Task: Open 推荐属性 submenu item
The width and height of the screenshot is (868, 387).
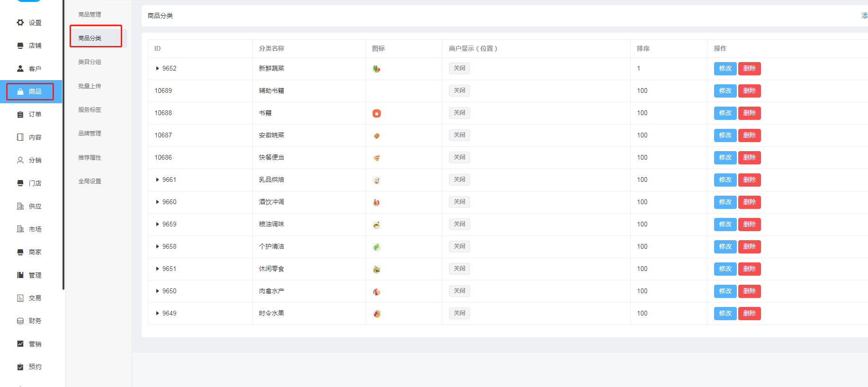Action: pos(89,158)
